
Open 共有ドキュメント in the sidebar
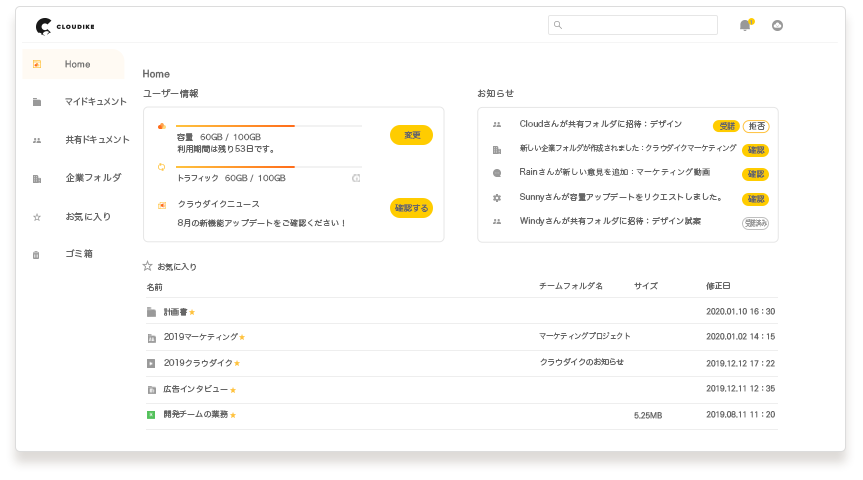pyautogui.click(x=97, y=140)
